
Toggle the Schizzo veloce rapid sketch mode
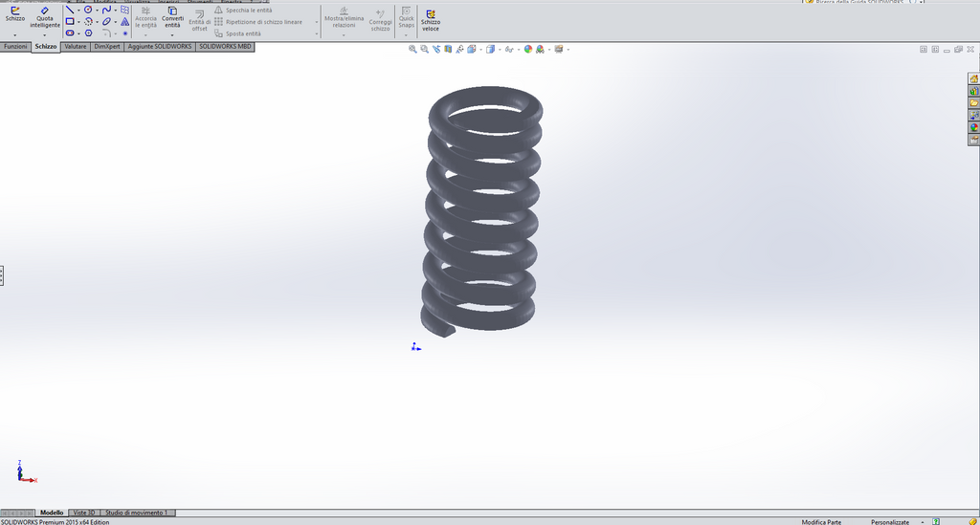(431, 20)
